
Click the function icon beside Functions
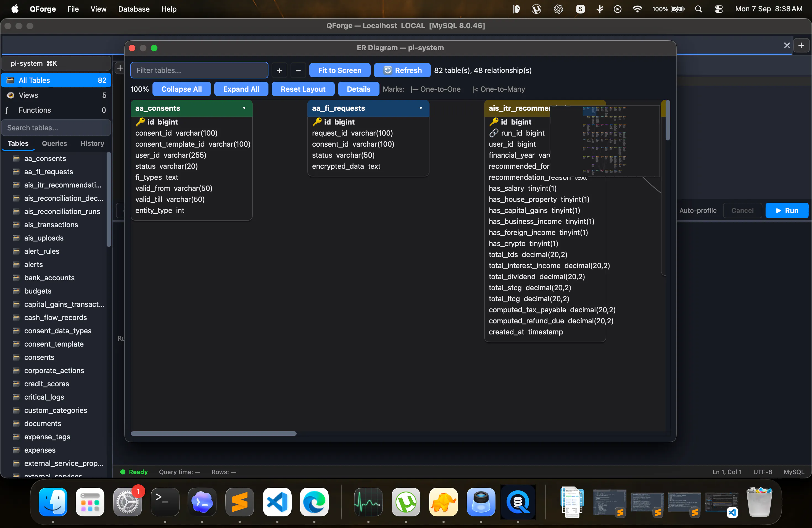(7, 110)
